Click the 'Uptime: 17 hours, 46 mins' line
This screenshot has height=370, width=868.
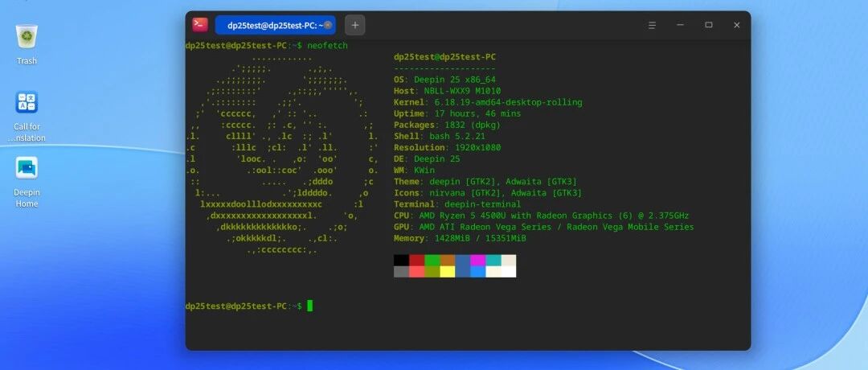[x=457, y=113]
